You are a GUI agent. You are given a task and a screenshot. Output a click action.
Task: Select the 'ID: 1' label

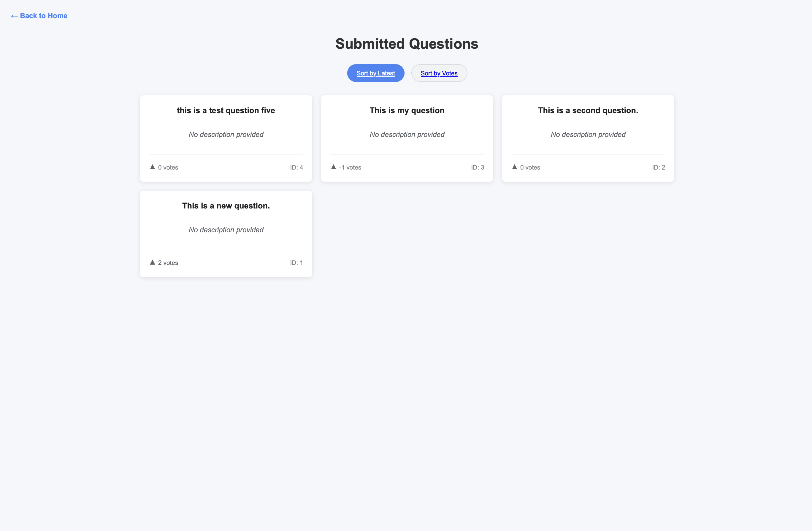click(296, 263)
